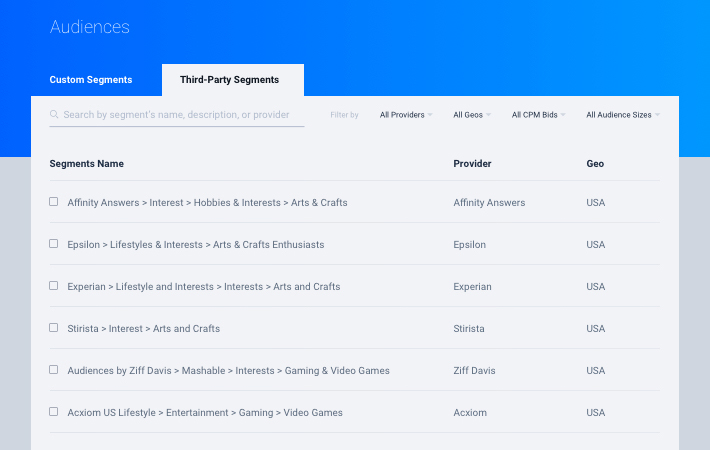Expand the All Audience Sizes dropdown
This screenshot has width=710, height=450.
pyautogui.click(x=623, y=115)
